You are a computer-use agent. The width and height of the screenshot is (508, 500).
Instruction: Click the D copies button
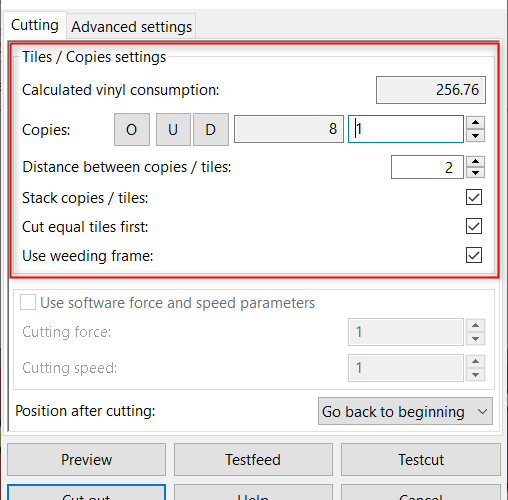211,129
